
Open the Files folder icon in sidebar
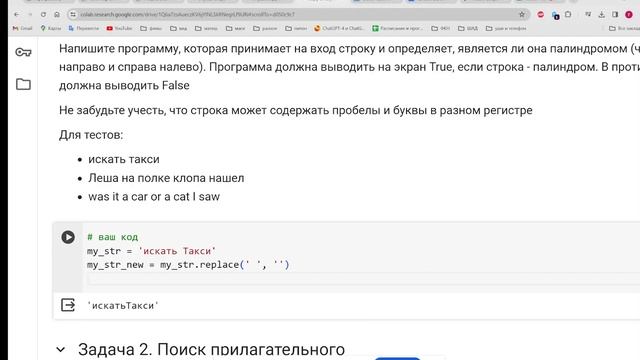(23, 84)
